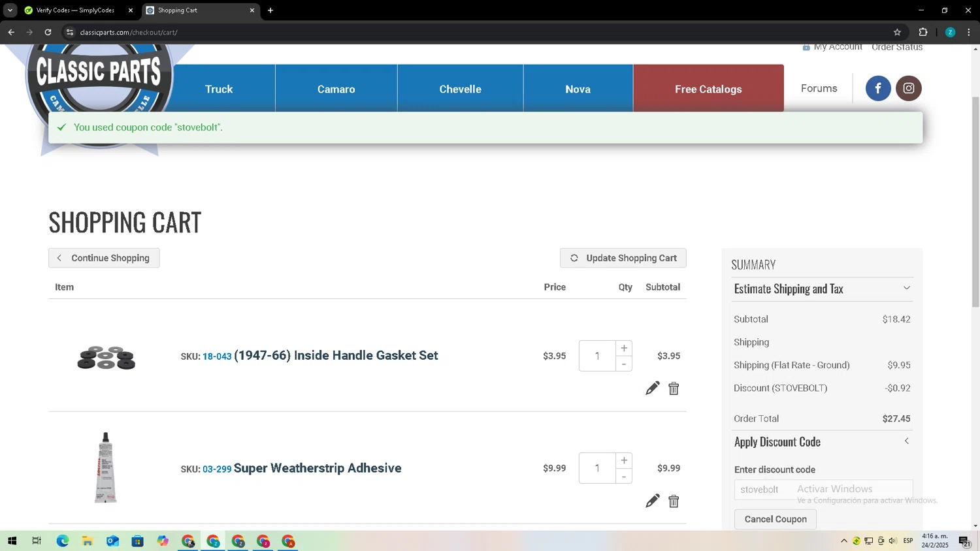Open the Windows Start menu
Image resolution: width=980 pixels, height=551 pixels.
(12, 541)
